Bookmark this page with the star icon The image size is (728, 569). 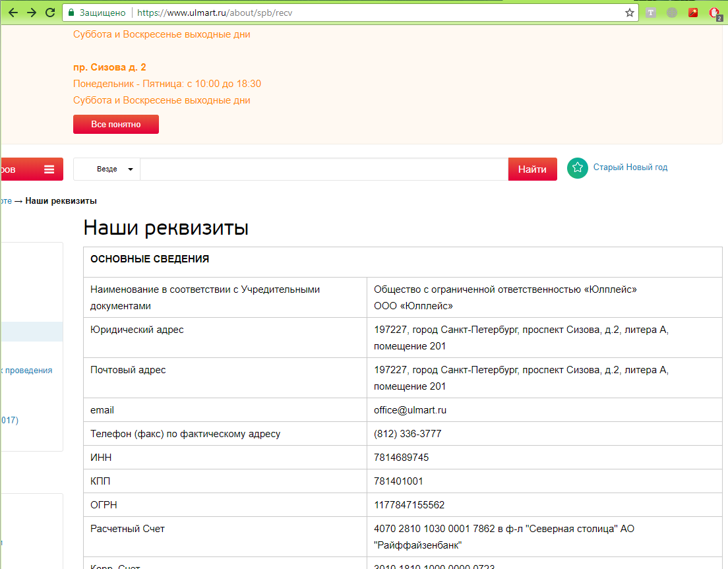[x=630, y=13]
